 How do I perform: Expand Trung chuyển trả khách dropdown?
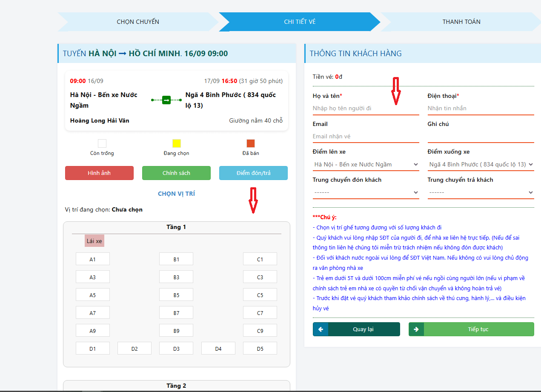pyautogui.click(x=481, y=192)
